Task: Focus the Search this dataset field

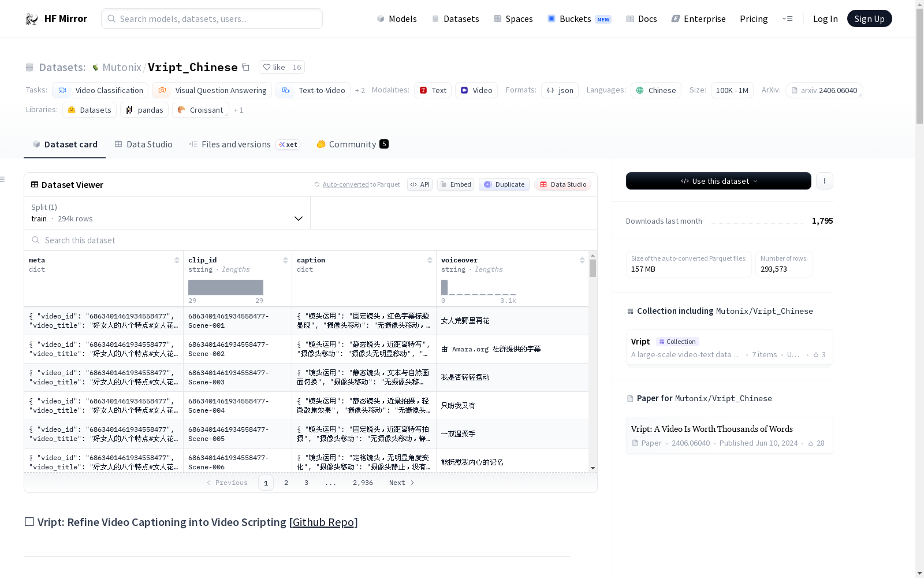Action: click(x=311, y=240)
